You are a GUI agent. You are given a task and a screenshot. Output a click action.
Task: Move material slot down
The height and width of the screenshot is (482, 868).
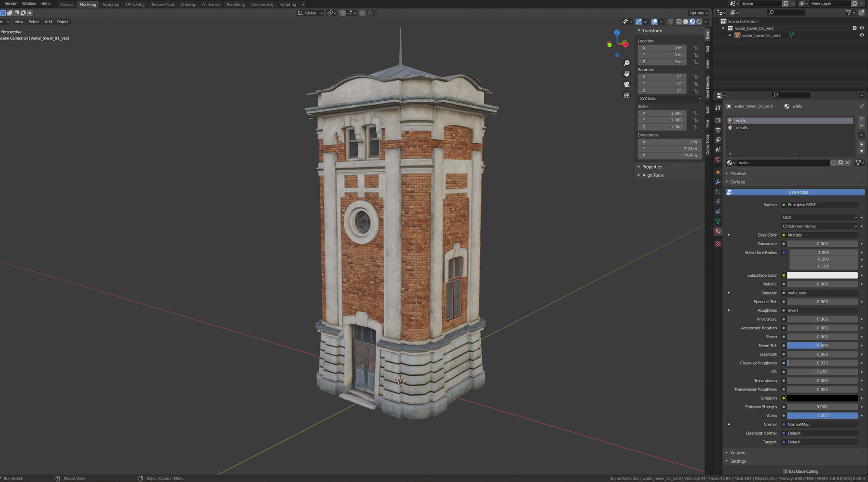(x=862, y=151)
